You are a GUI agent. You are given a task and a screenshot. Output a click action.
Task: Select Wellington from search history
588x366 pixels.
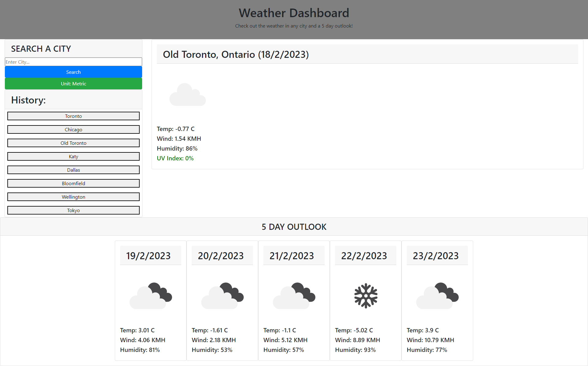[73, 197]
